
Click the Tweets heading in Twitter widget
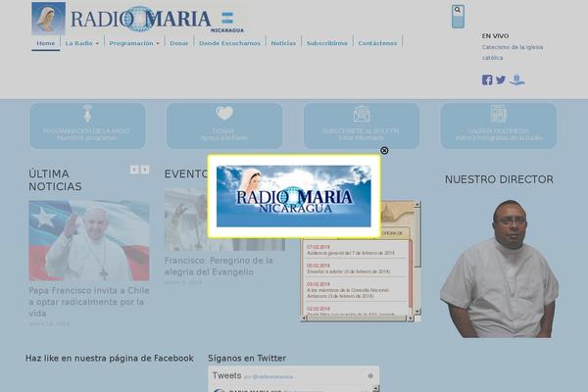point(227,375)
